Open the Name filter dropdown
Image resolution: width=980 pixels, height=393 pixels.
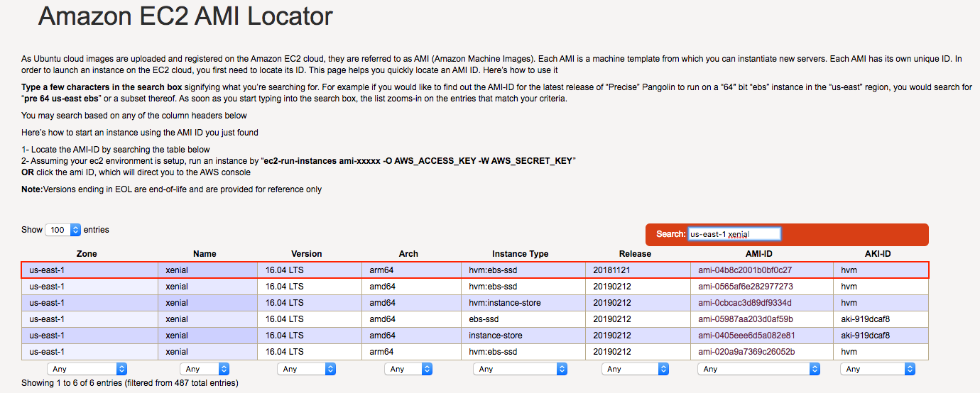tap(205, 369)
